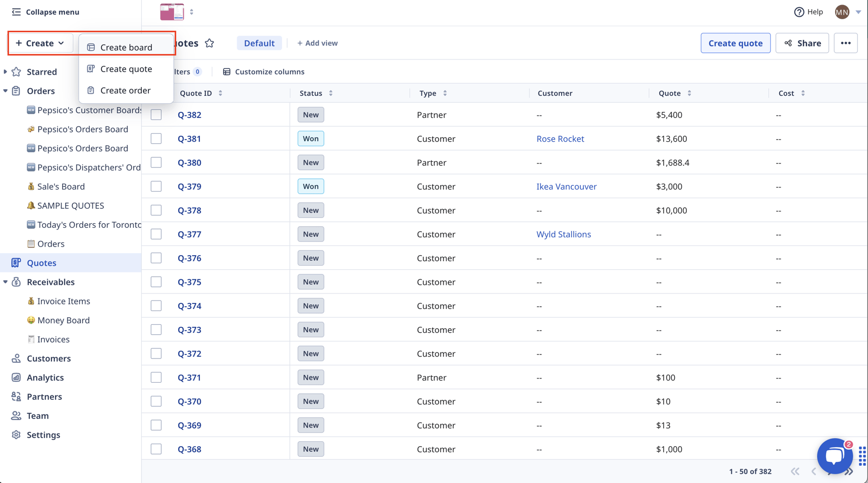Tick the checkbox beside Q-379
This screenshot has width=868, height=483.
[x=156, y=186]
